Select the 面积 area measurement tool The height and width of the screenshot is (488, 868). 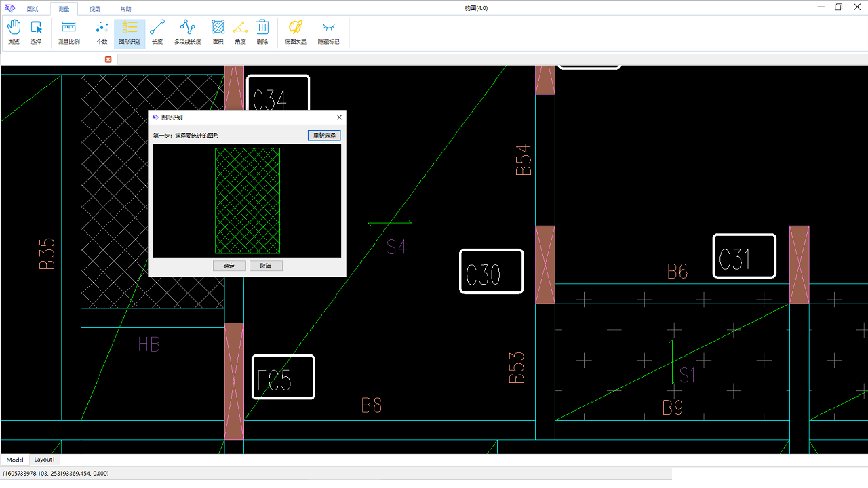[218, 32]
